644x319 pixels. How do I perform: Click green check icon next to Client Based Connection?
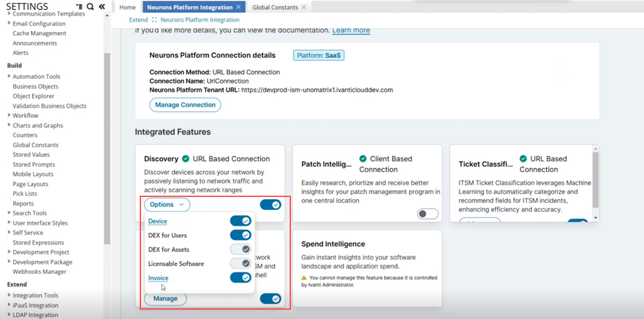pos(363,159)
